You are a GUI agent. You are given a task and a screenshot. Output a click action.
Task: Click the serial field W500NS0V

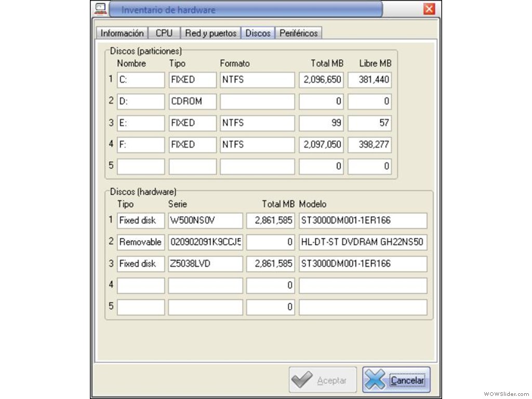[205, 221]
